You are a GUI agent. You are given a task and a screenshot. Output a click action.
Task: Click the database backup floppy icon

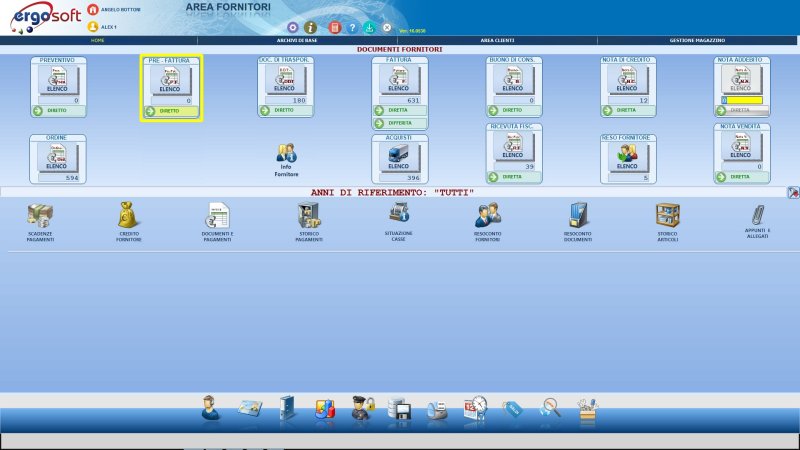(x=399, y=409)
